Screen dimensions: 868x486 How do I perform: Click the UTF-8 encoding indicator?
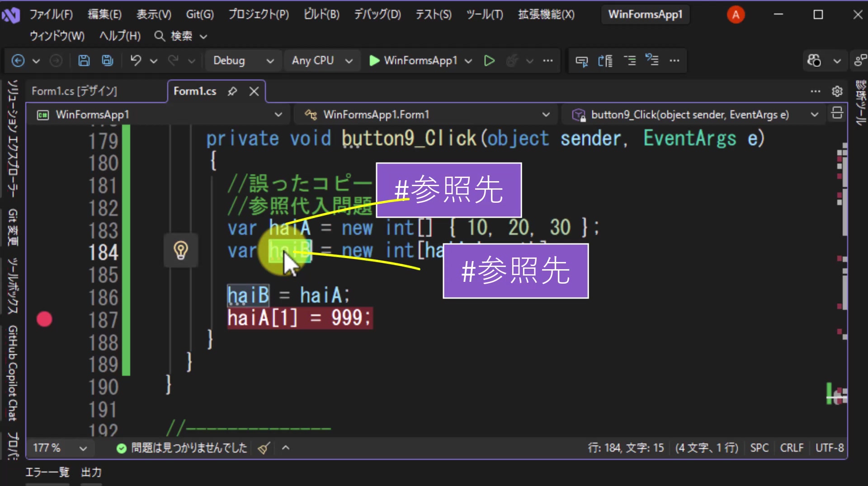(830, 448)
